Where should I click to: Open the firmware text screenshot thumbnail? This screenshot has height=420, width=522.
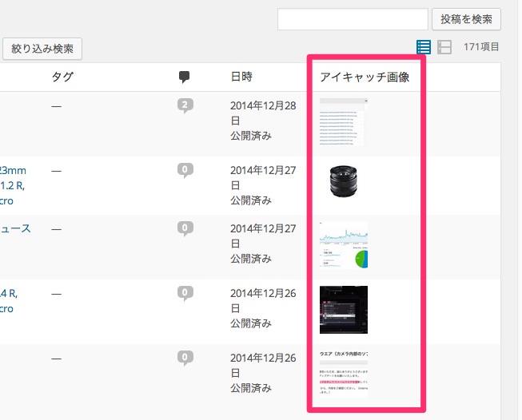click(344, 374)
